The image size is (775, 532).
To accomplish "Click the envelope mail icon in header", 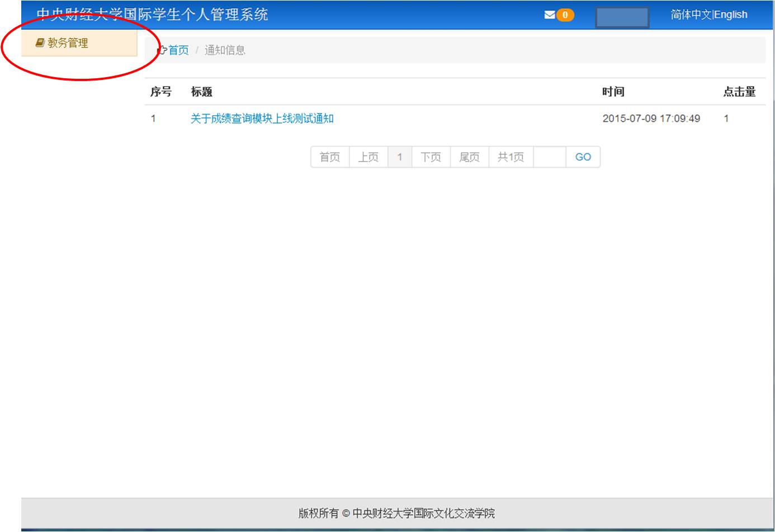I will (x=550, y=15).
